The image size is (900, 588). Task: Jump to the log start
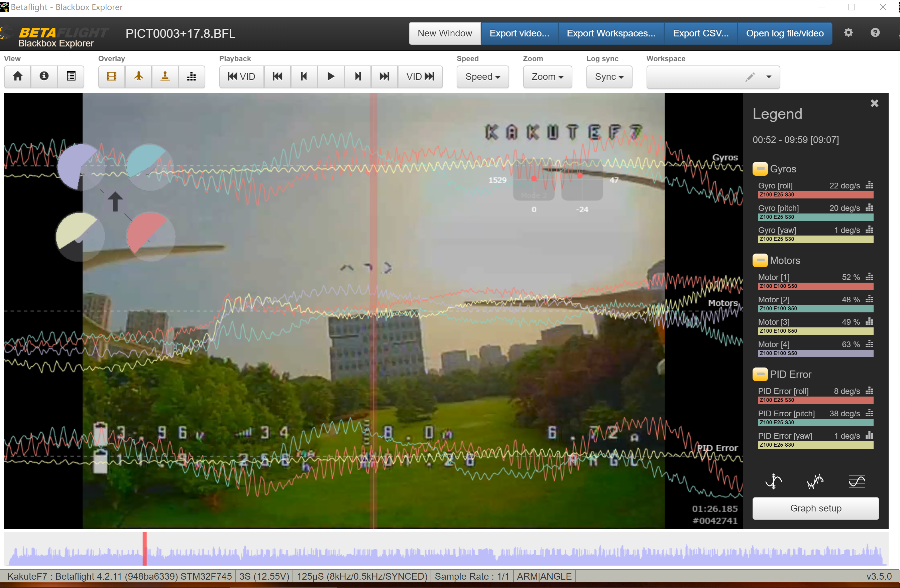click(277, 77)
